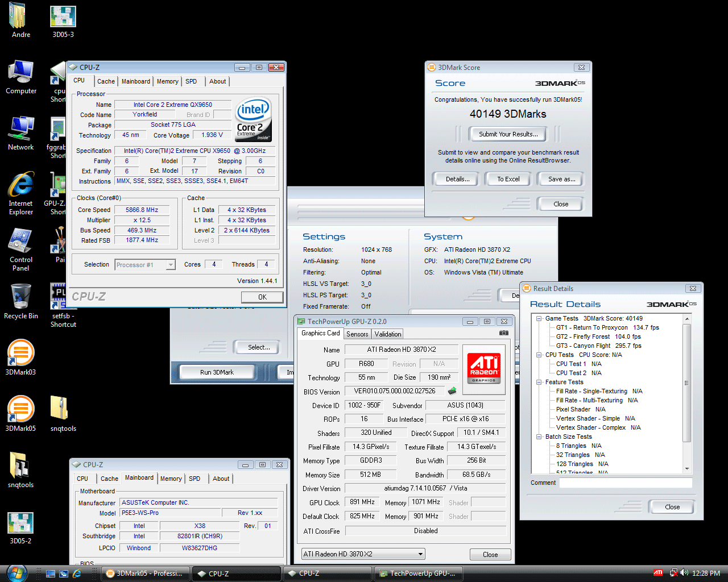Open the Network desktop icon
The height and width of the screenshot is (582, 728).
coord(21,133)
